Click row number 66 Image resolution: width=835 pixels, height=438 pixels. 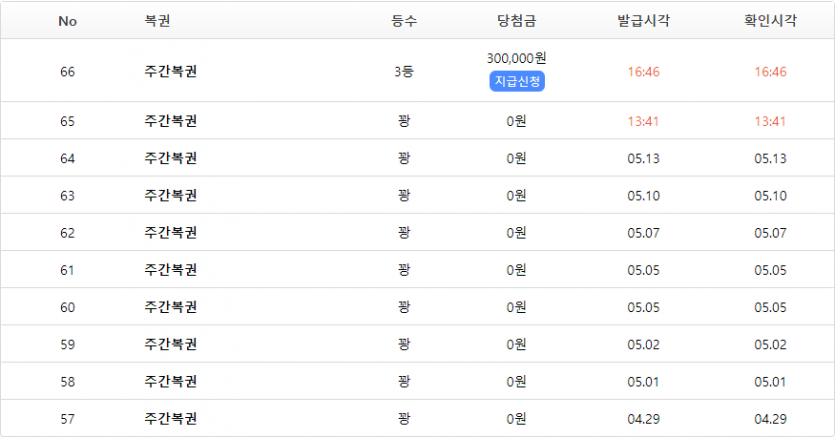(68, 72)
